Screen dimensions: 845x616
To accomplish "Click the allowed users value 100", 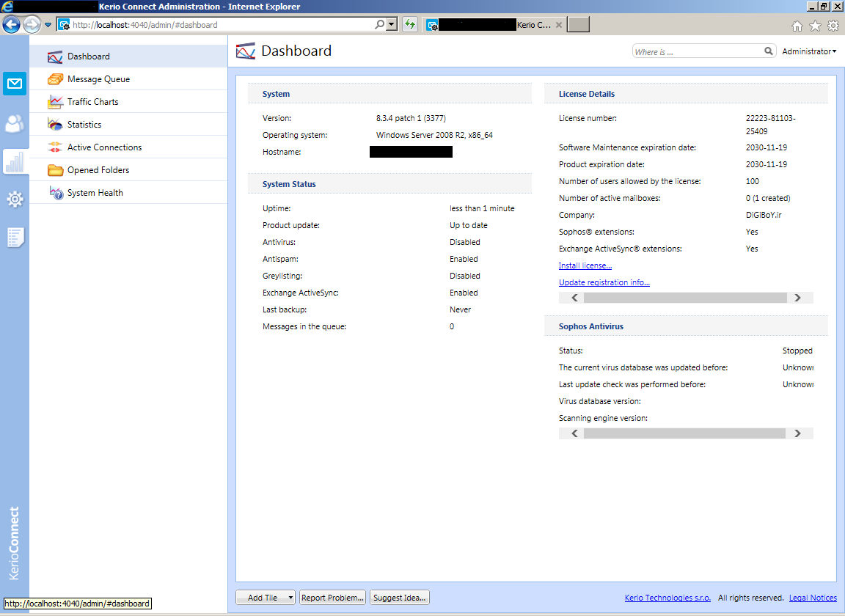I will click(x=753, y=182).
